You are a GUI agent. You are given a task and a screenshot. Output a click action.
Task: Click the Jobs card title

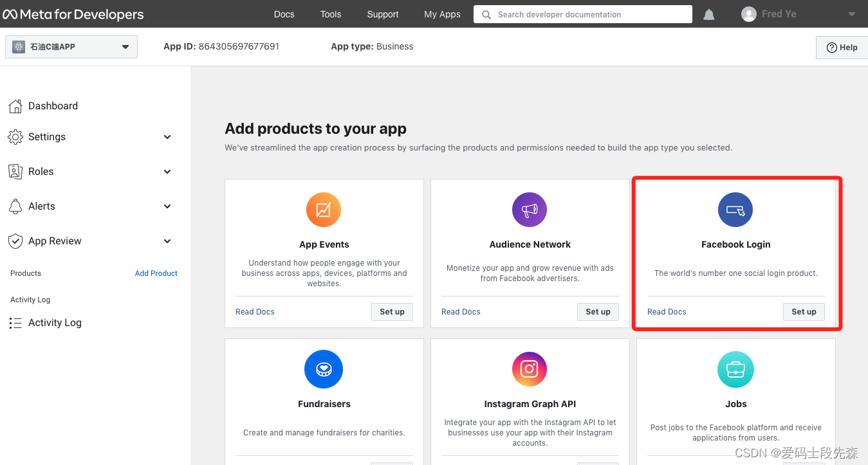736,404
